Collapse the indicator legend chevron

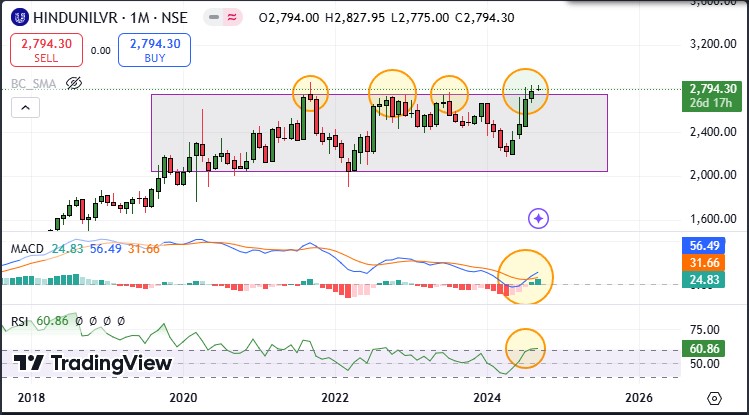click(25, 108)
